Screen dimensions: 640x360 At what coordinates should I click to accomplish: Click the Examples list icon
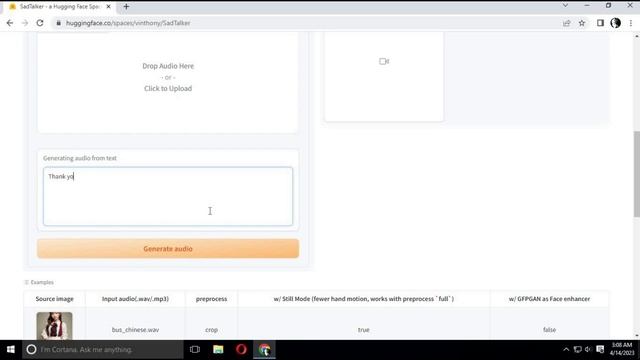click(x=27, y=282)
